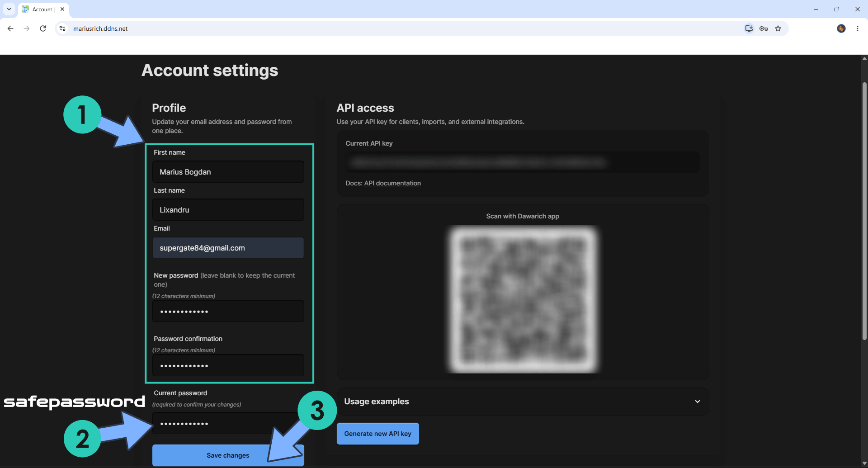This screenshot has width=868, height=468.
Task: Click the Account settings heading
Action: 210,71
